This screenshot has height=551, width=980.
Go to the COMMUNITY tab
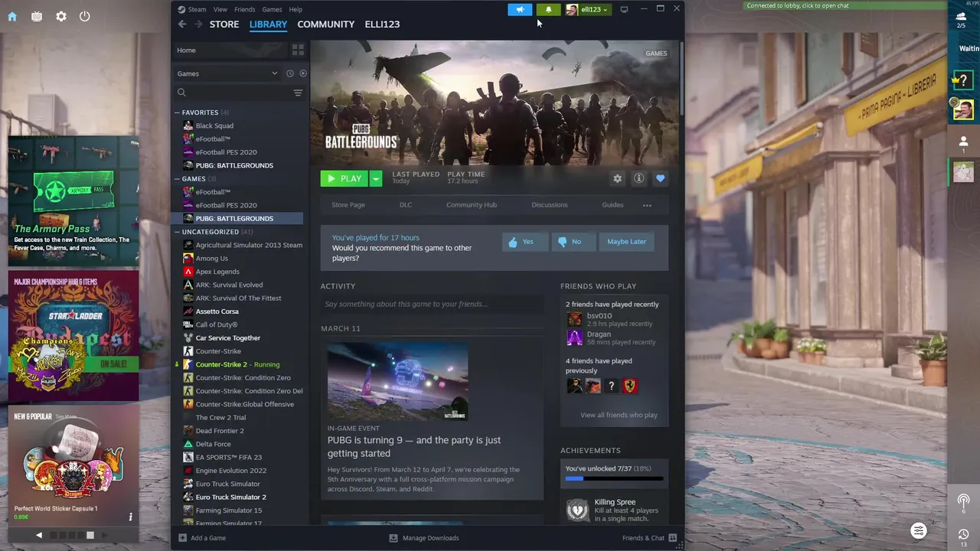(x=325, y=24)
